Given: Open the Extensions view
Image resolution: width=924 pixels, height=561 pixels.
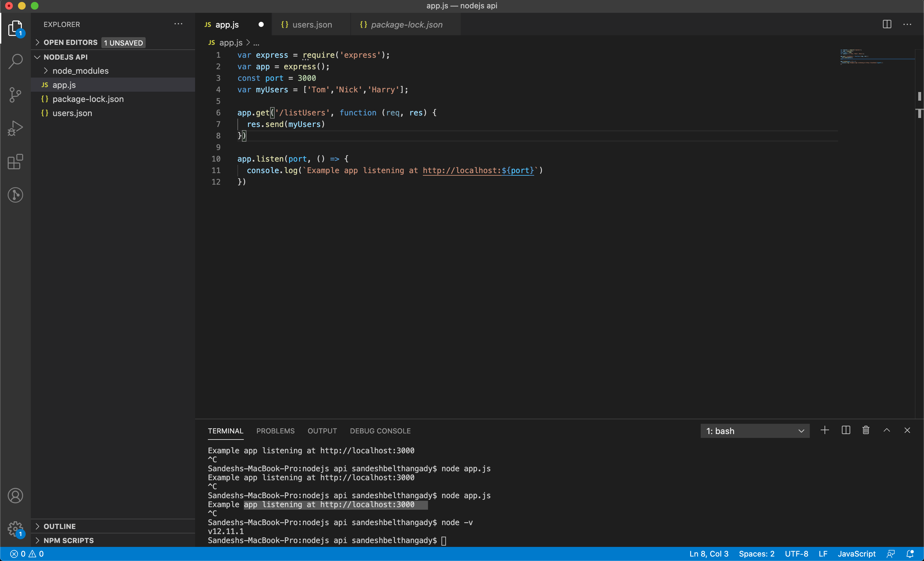Looking at the screenshot, I should (15, 162).
